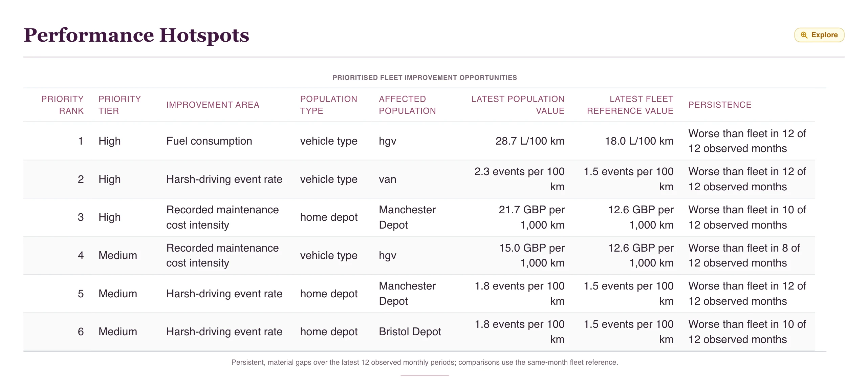Click the Prioritised Fleet Improvement Opportunities caption
The height and width of the screenshot is (384, 868).
(425, 78)
